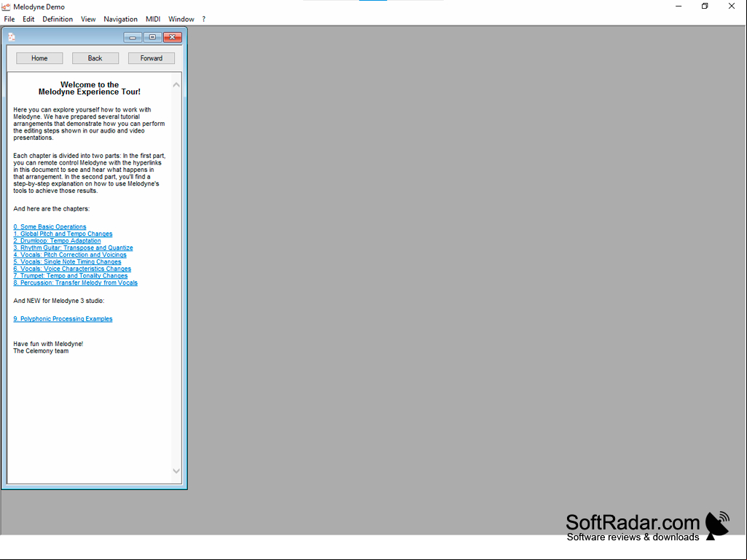Screen dimensions: 747x560
Task: Open the Edit menu
Action: (x=28, y=19)
